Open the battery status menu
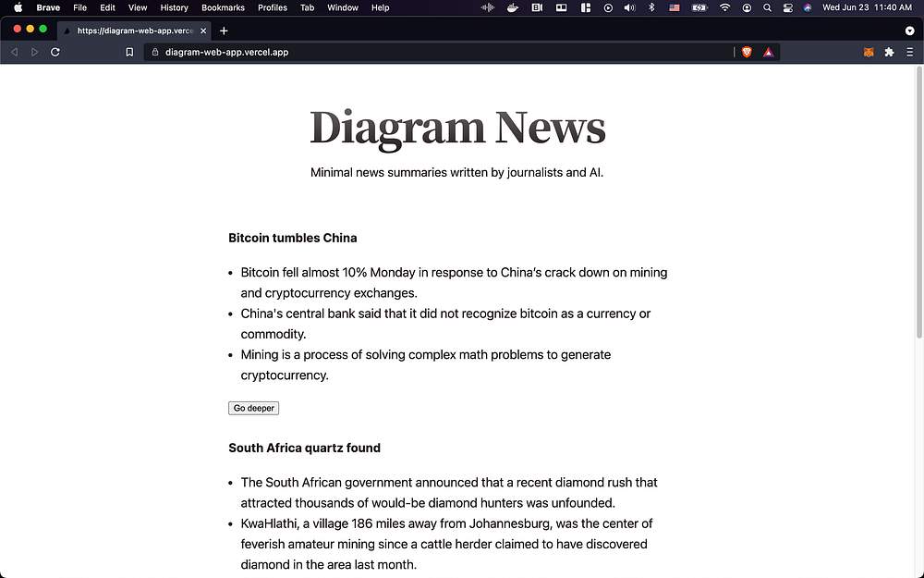Screen dimensions: 924x578 pos(699,7)
